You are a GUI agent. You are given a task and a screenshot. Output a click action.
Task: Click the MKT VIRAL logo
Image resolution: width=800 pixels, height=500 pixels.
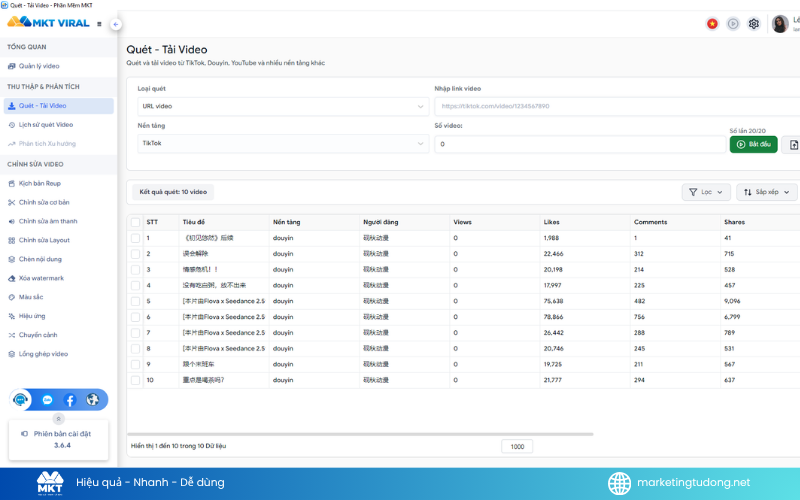pos(48,22)
